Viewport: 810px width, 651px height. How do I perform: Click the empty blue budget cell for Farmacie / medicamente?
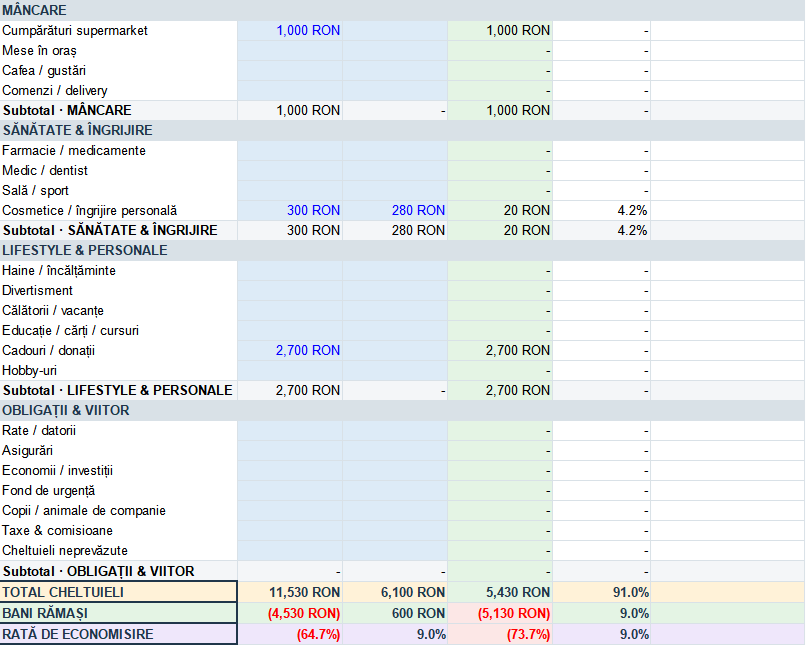(x=290, y=151)
